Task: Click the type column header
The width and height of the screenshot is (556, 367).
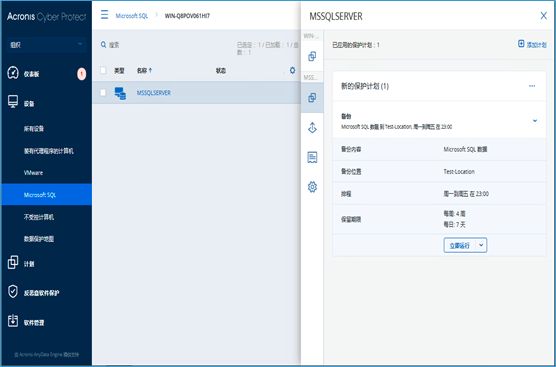Action: (x=119, y=71)
